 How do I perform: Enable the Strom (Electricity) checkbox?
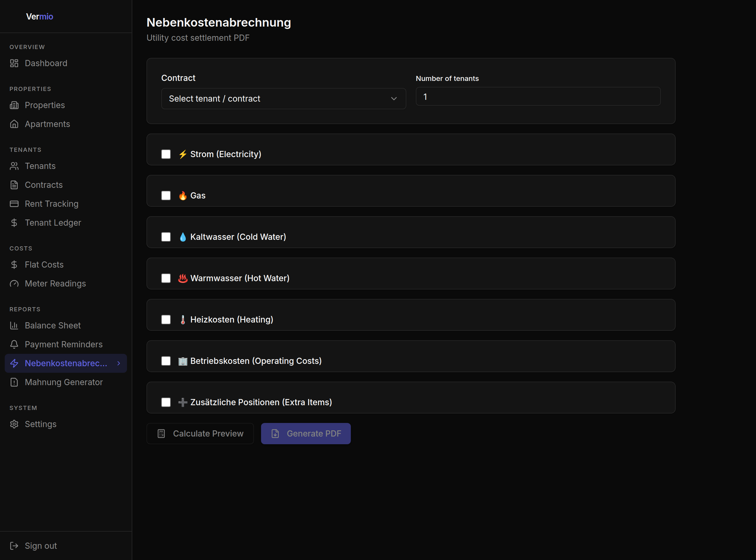[166, 154]
